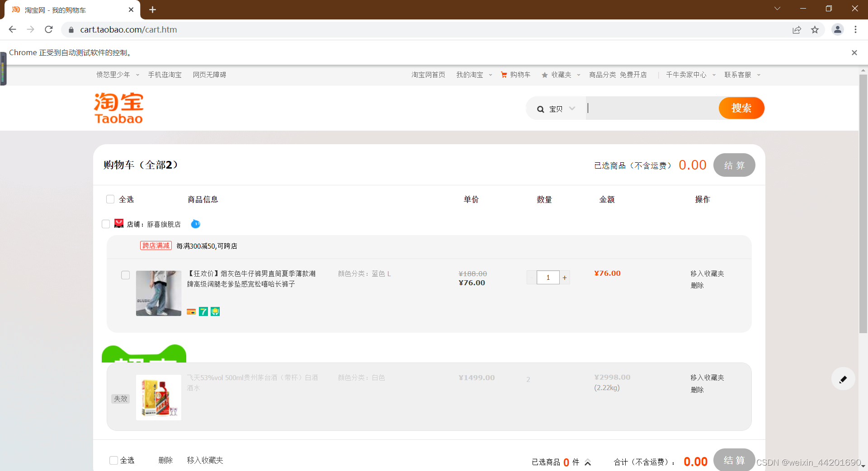
Task: Click the magnifier icon in search box
Action: tap(540, 109)
